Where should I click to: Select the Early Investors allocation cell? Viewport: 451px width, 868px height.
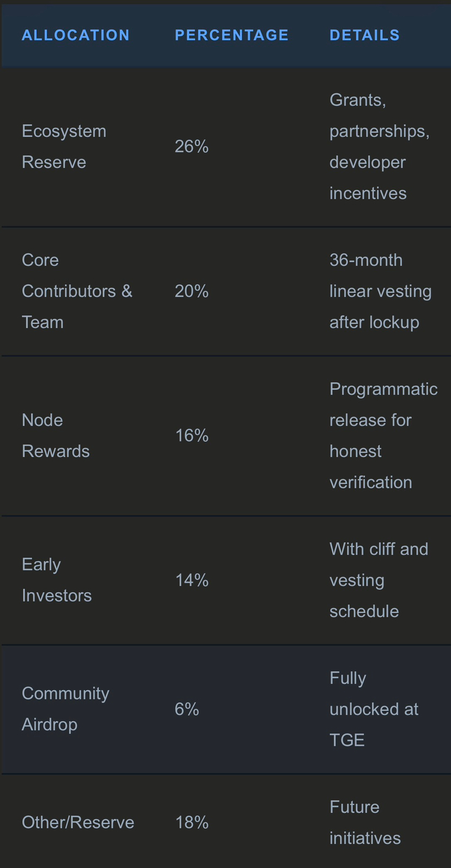pyautogui.click(x=57, y=580)
